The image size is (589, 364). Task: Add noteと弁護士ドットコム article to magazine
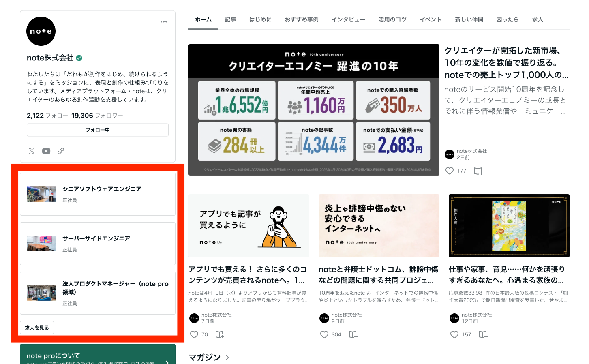click(353, 335)
